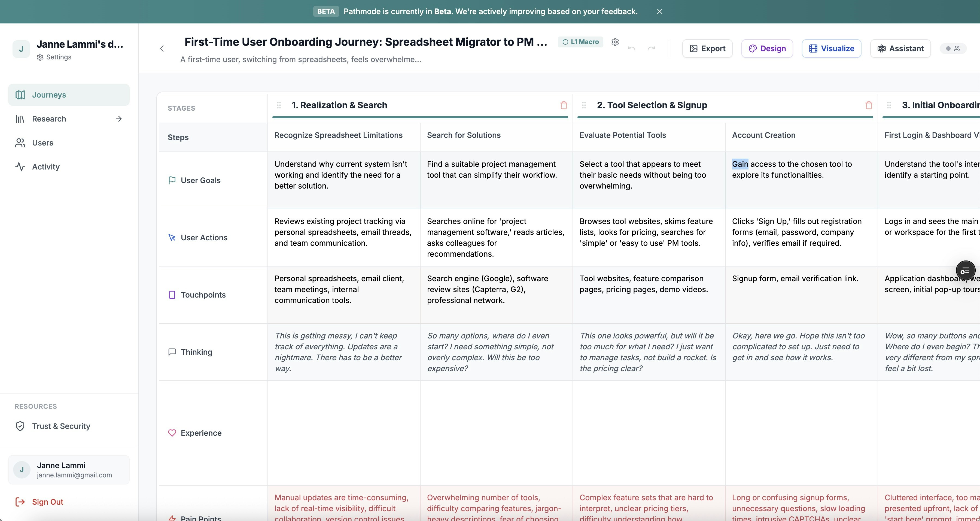The height and width of the screenshot is (521, 980).
Task: Dismiss the Beta announcement banner
Action: (x=660, y=11)
